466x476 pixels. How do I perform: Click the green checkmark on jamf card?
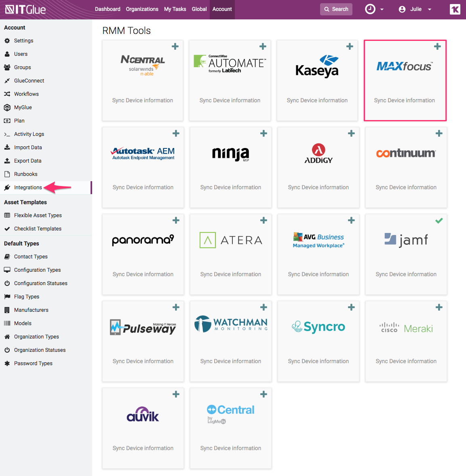coord(439,220)
